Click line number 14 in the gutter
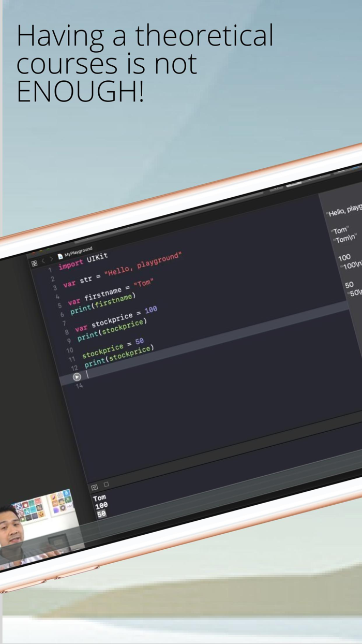362x644 pixels. coord(79,385)
